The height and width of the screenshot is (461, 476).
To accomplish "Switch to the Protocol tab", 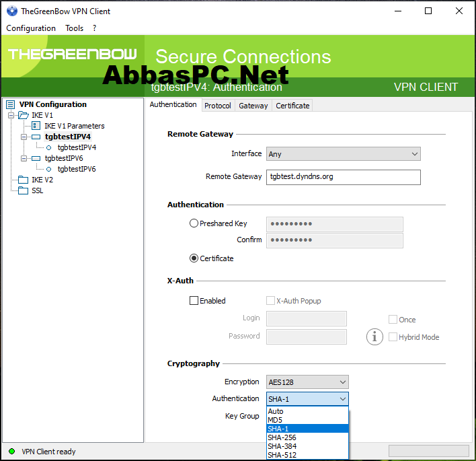I will point(218,106).
